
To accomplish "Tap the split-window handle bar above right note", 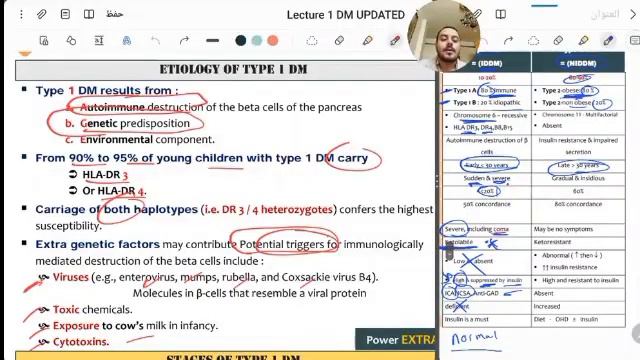I will pos(544,6).
